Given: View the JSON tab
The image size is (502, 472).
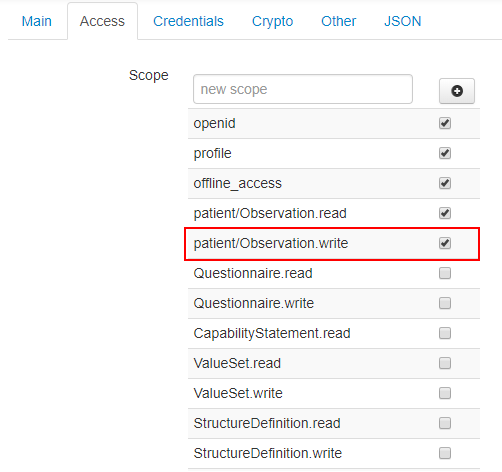Looking at the screenshot, I should [402, 21].
